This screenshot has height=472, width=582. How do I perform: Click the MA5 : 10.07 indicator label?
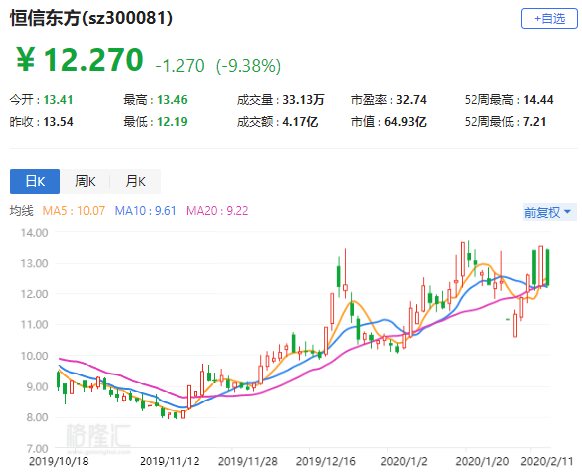74,211
